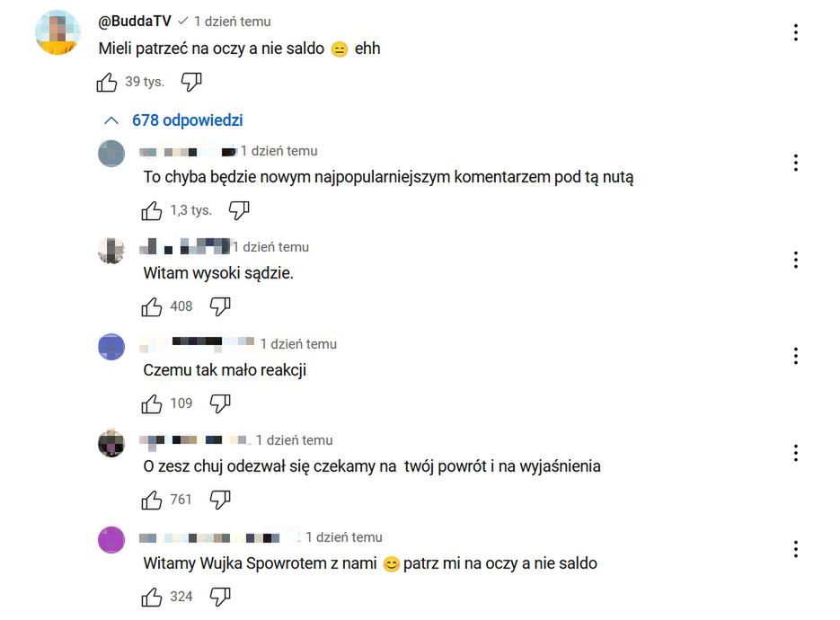Like the @BuddaTV comment
The height and width of the screenshot is (620, 840).
[x=107, y=83]
